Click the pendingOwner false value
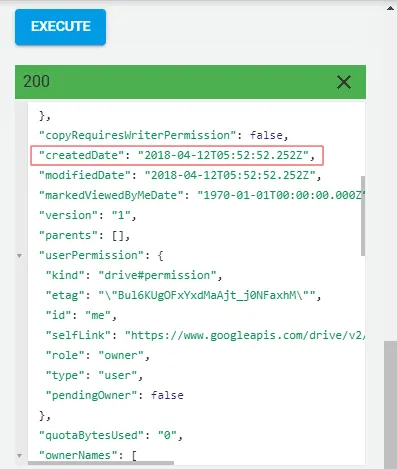Image resolution: width=397 pixels, height=469 pixels. 167,395
